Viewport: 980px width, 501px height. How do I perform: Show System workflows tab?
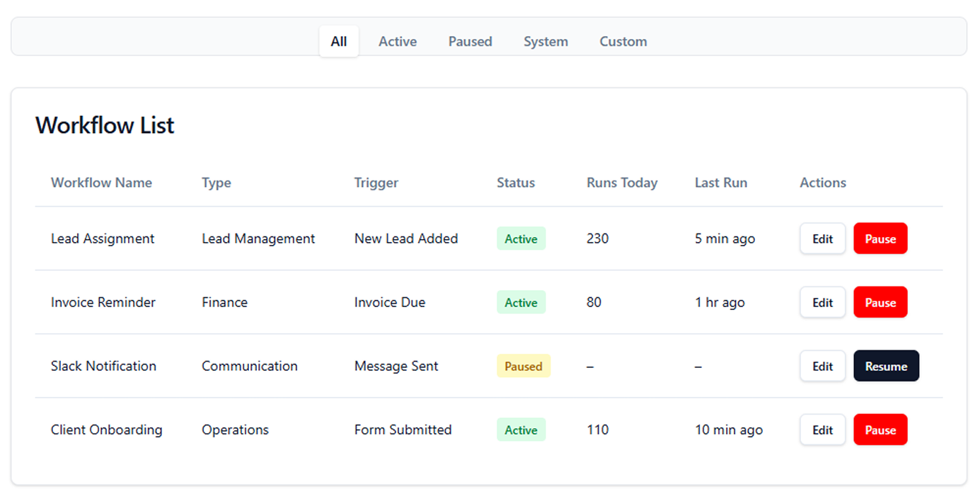pos(546,42)
